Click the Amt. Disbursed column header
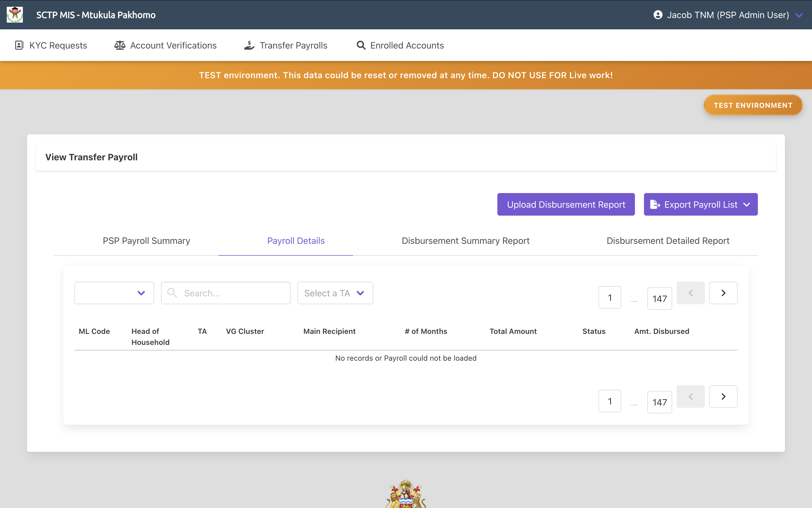The image size is (812, 508). [661, 331]
